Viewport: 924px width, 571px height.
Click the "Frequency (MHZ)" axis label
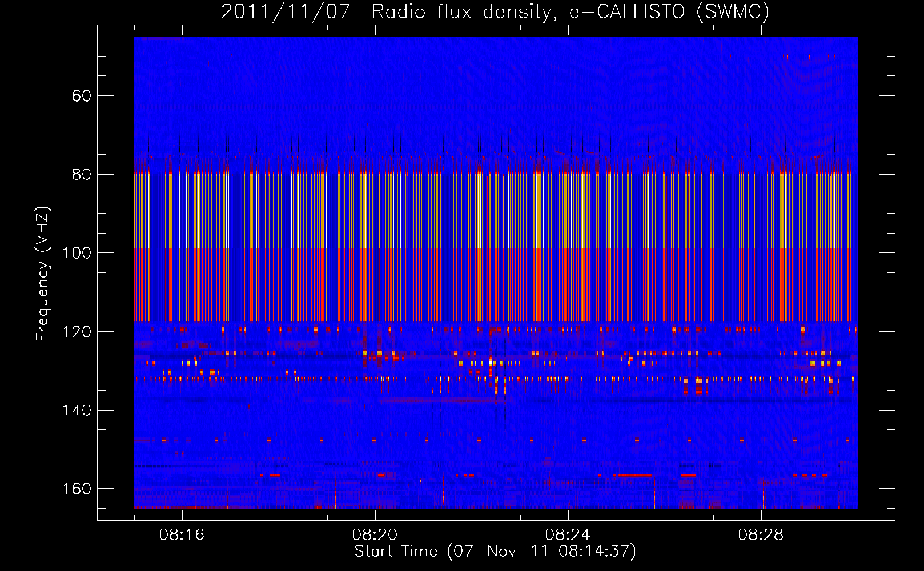tap(43, 274)
